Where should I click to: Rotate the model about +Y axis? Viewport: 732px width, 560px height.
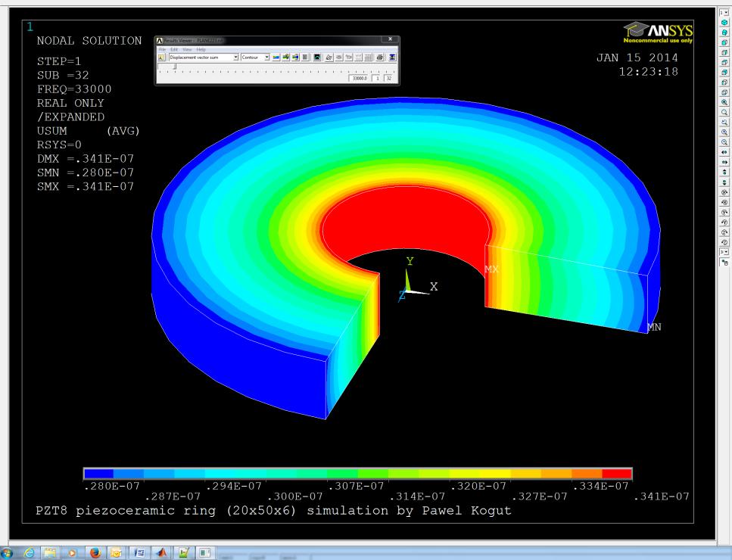pyautogui.click(x=724, y=222)
